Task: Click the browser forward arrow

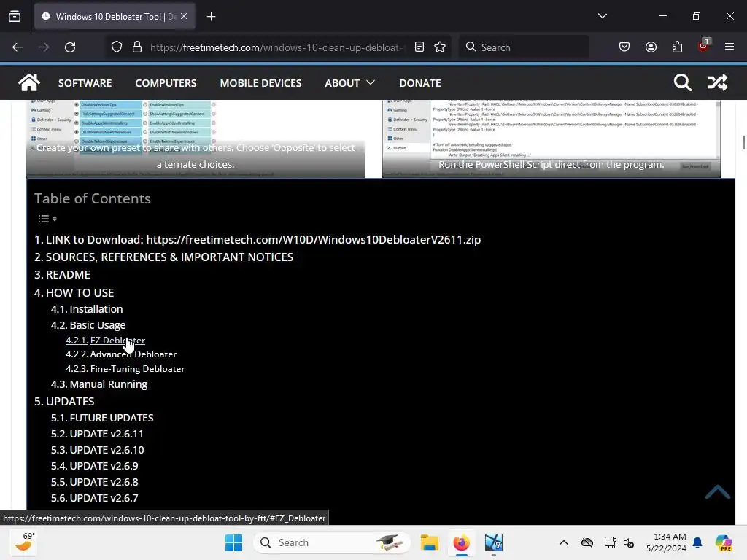Action: 44,47
